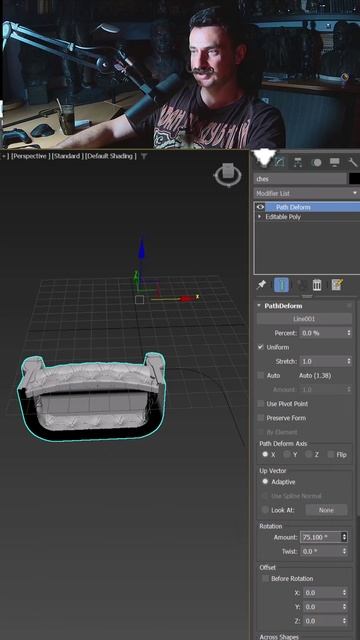Select Z Path Deform Axis
This screenshot has height=640, width=360.
(308, 454)
